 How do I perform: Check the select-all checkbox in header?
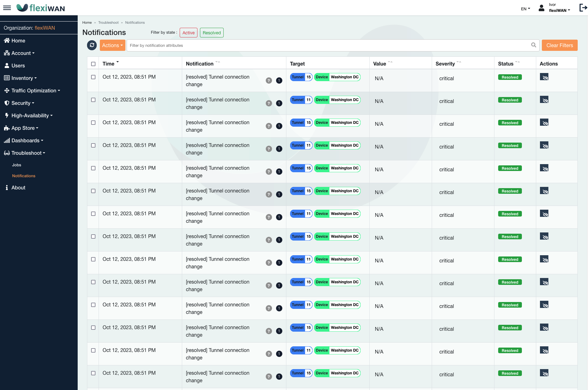pyautogui.click(x=93, y=64)
